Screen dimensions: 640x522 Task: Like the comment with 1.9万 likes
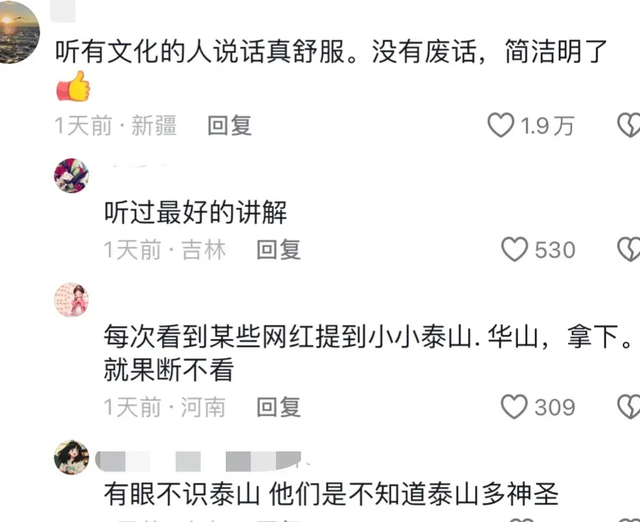[x=501, y=125]
